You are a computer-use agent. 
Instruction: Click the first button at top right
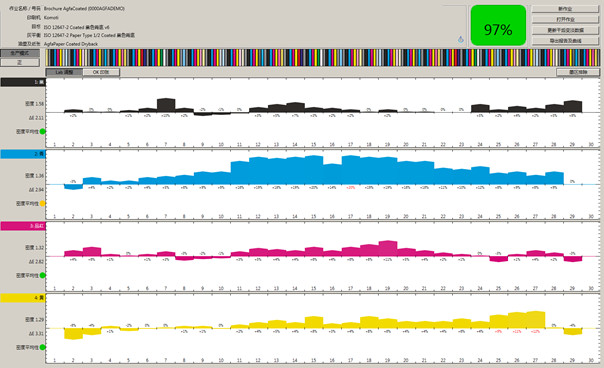click(x=565, y=9)
